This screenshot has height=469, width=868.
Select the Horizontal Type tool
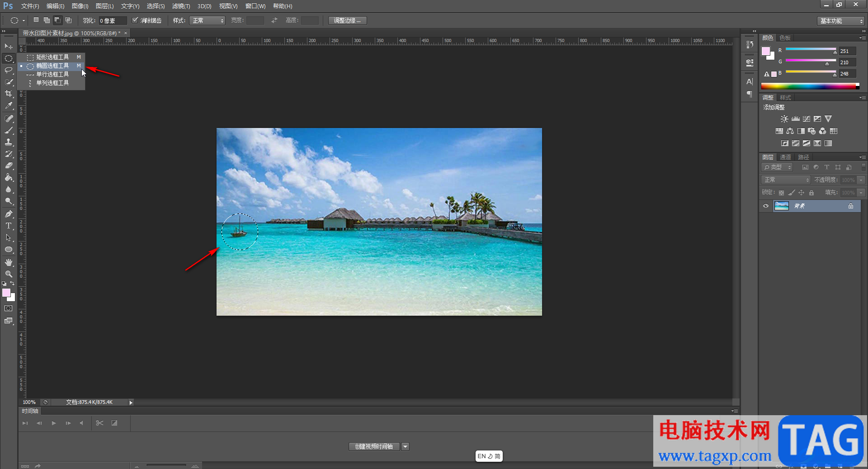click(x=9, y=226)
